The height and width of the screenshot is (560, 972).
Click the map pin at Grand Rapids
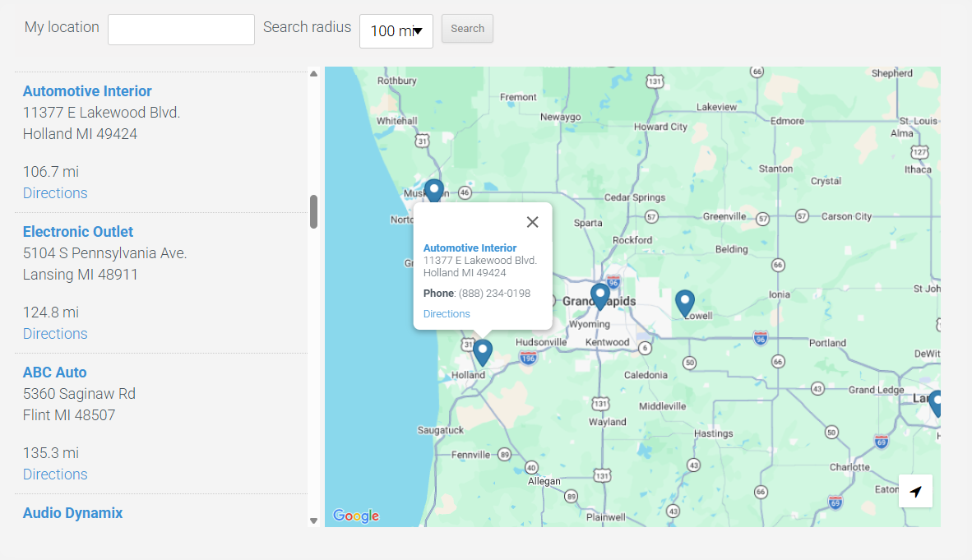pos(600,295)
